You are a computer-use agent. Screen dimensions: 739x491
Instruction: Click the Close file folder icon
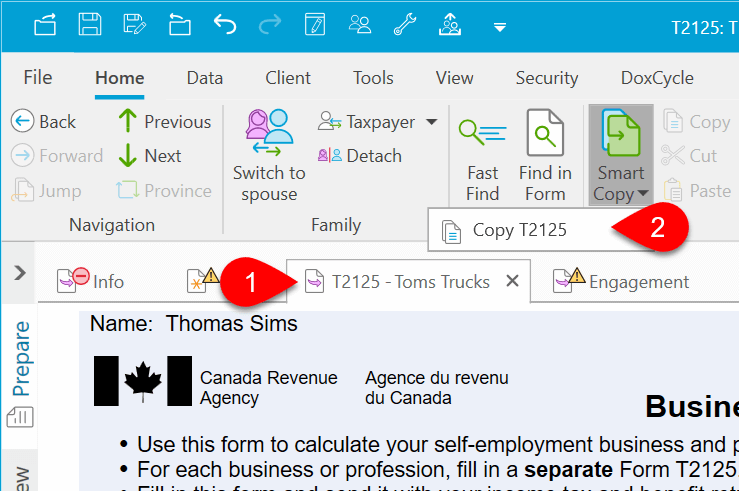point(180,24)
